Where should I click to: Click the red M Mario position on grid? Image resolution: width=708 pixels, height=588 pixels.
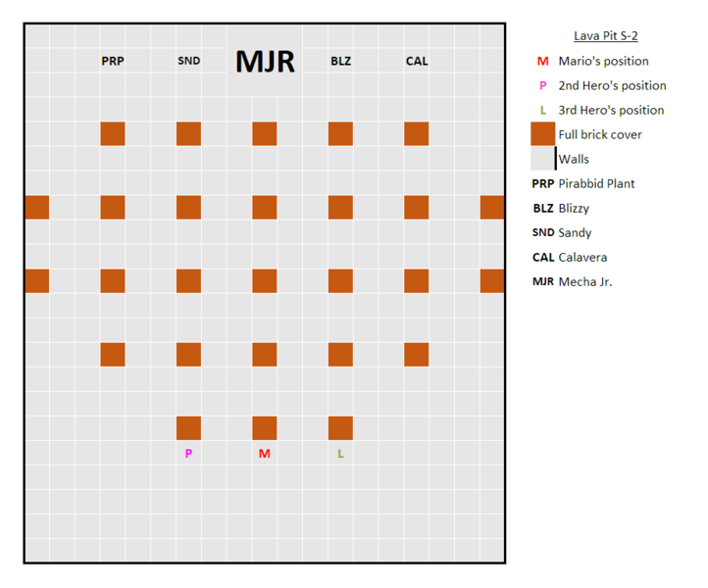pyautogui.click(x=265, y=454)
